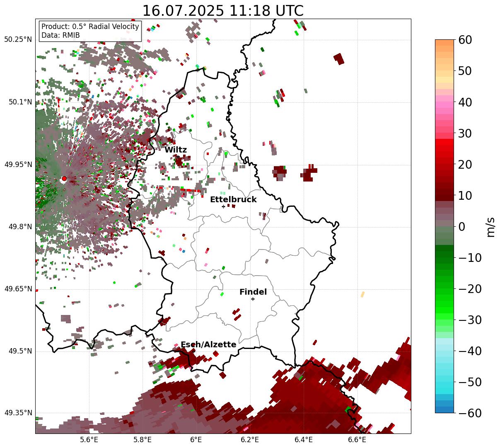The height and width of the screenshot is (448, 500).
Task: Click the 49.8°N latitude label
Action: [20, 227]
